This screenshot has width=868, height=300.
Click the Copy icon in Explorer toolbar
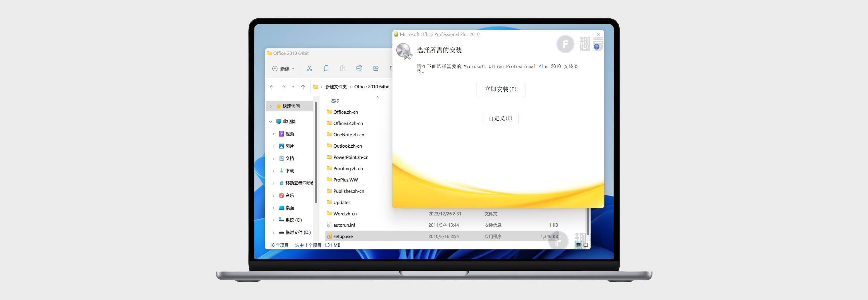point(326,68)
